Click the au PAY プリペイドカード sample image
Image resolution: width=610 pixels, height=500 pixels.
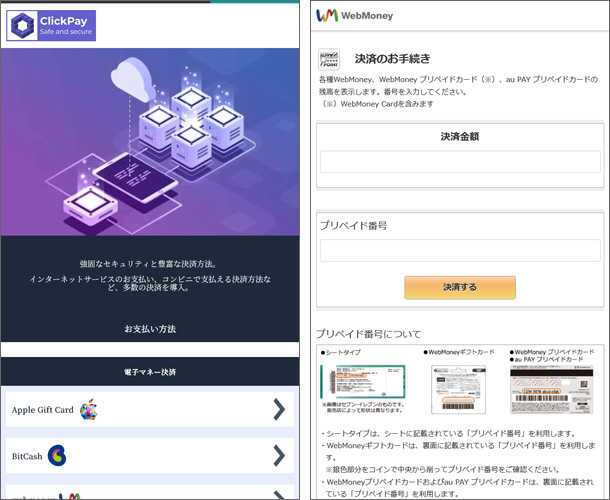pos(552,389)
